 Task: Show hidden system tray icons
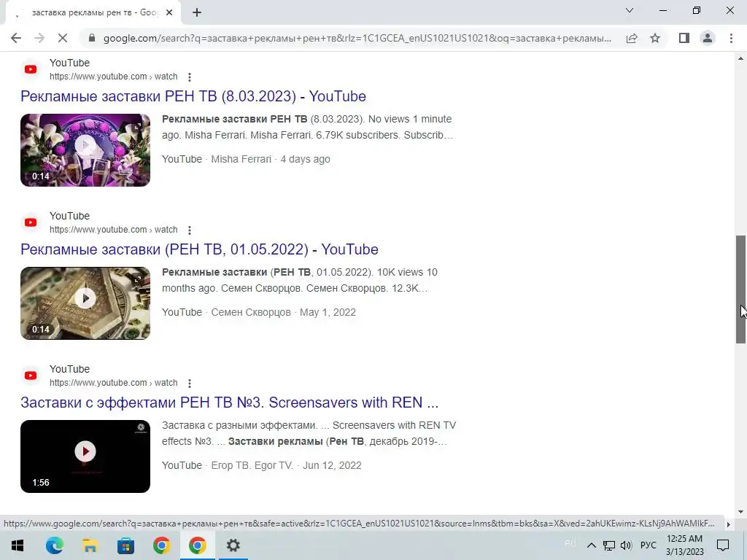tap(591, 545)
